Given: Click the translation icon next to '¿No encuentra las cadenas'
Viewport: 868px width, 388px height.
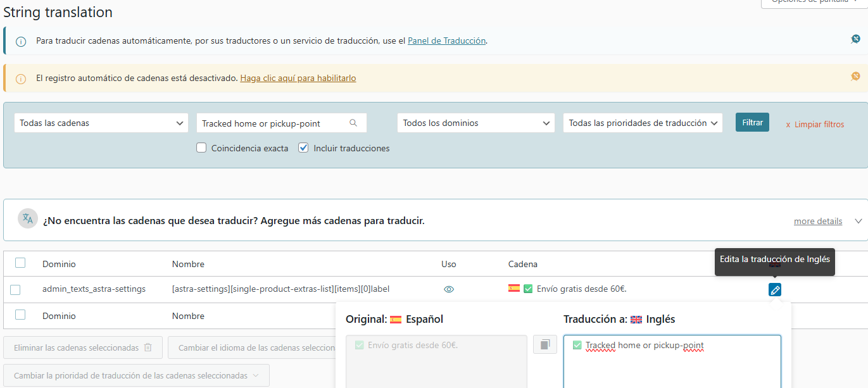Looking at the screenshot, I should click(x=28, y=219).
